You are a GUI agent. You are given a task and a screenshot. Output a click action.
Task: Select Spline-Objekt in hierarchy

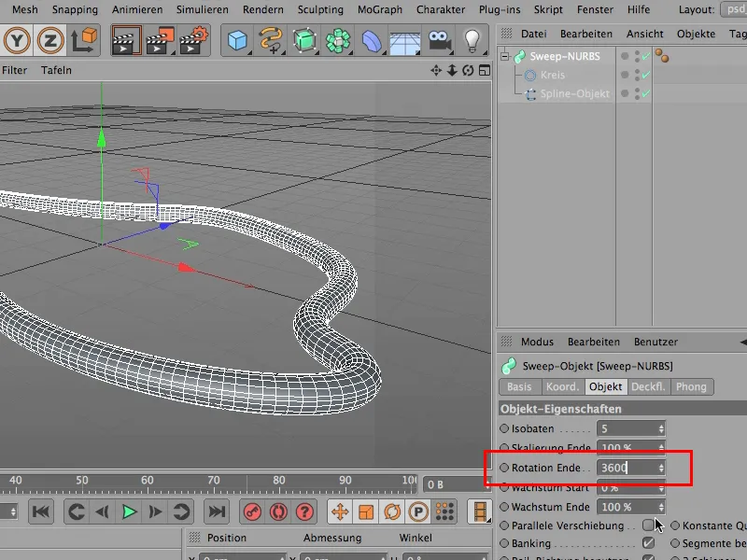(574, 94)
